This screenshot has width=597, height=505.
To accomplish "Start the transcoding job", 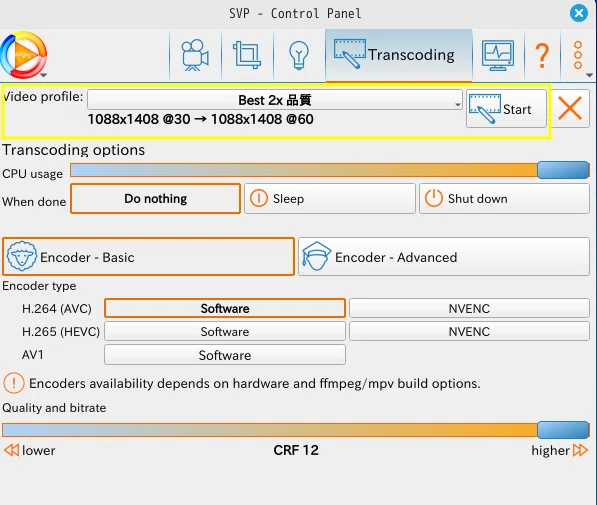I will [506, 109].
